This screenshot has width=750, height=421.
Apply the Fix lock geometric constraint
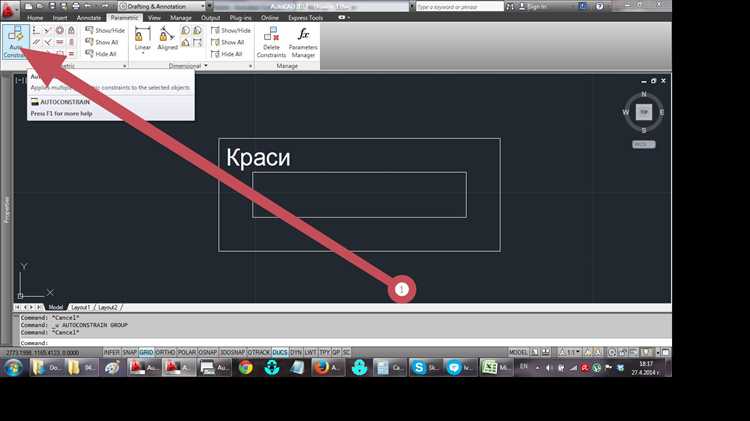pos(71,31)
